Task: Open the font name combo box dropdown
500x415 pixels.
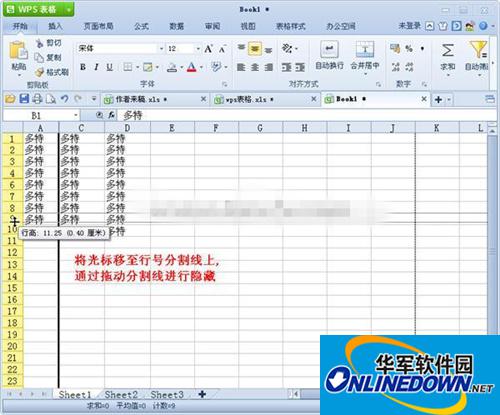Action: [x=161, y=49]
